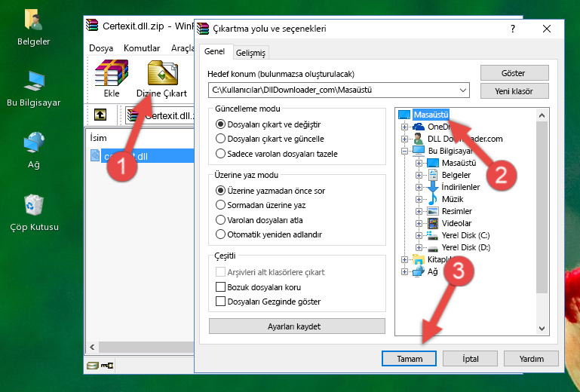Open the Ağ desktop icon
This screenshot has height=392, width=580.
click(x=33, y=151)
